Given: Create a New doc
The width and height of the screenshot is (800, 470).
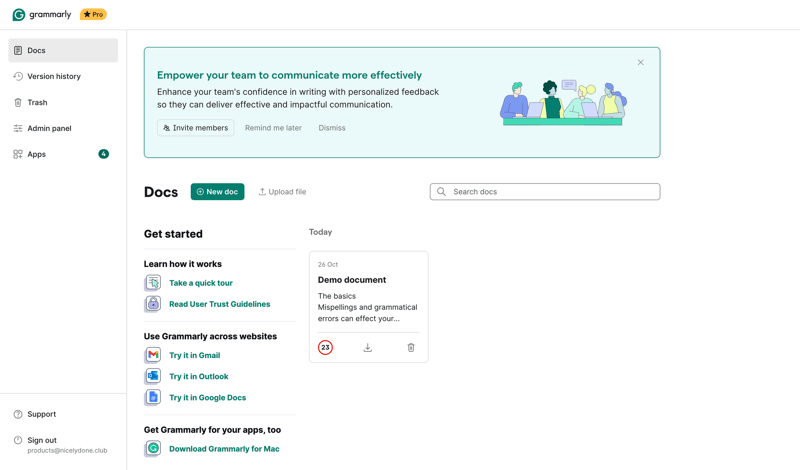Looking at the screenshot, I should [217, 192].
